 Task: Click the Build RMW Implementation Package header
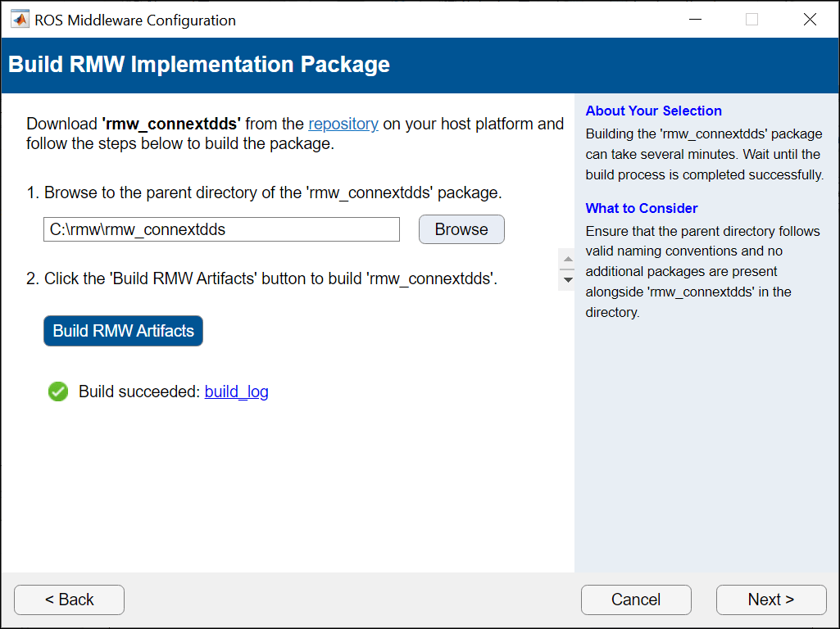coord(199,64)
